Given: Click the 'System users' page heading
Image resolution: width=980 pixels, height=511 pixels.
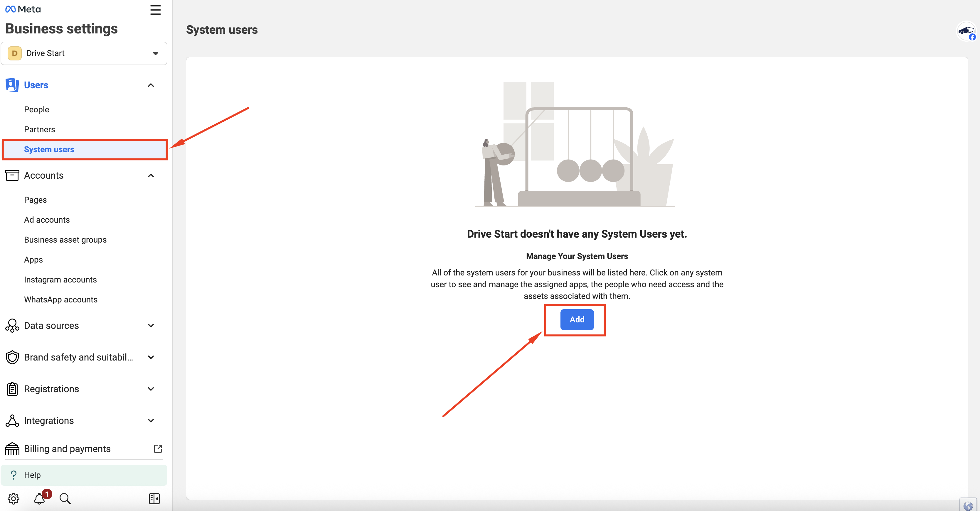Looking at the screenshot, I should pyautogui.click(x=222, y=30).
